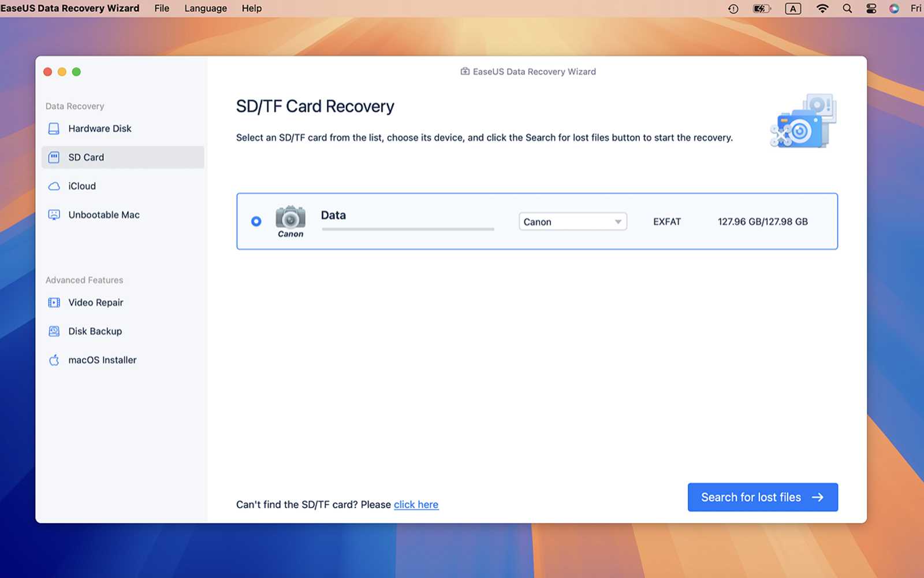The image size is (924, 578).
Task: Open the Help menu
Action: pyautogui.click(x=251, y=8)
